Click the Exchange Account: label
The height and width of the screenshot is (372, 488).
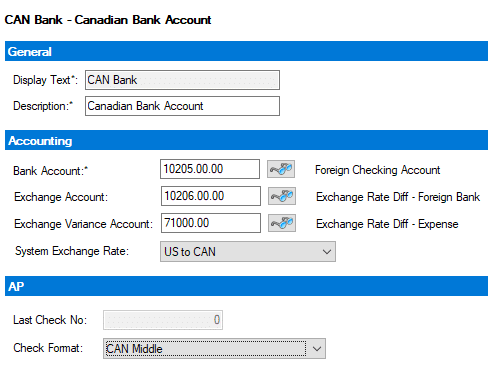(x=61, y=197)
